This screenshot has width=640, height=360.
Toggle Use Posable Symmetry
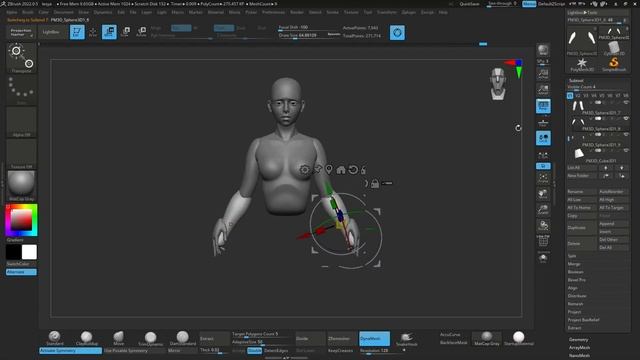tap(135, 351)
